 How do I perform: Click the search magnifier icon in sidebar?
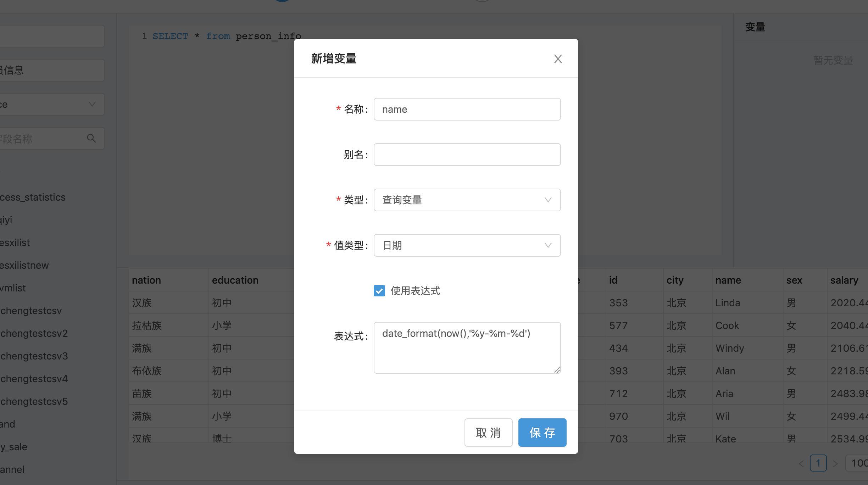coord(91,138)
